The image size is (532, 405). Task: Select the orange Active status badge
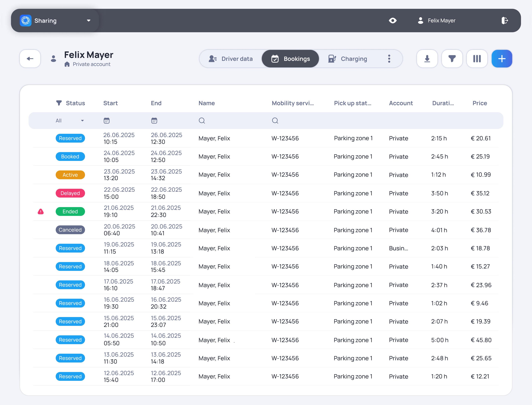[x=70, y=175]
